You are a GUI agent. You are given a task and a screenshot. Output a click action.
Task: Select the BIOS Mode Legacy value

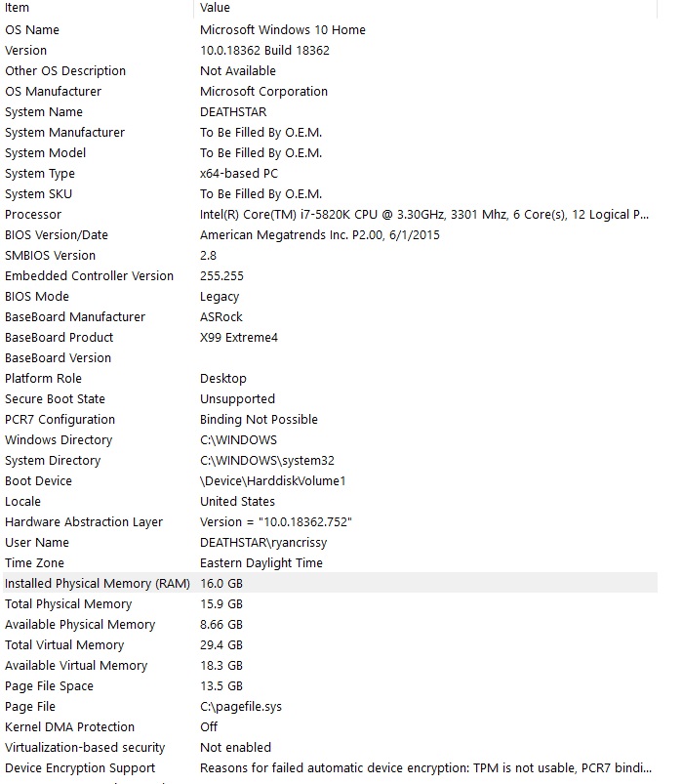(x=220, y=297)
